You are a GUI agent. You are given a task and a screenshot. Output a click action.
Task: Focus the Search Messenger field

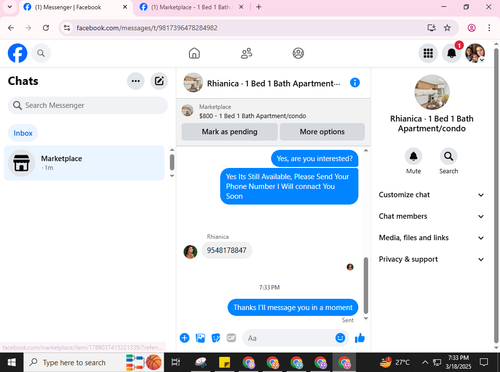[x=88, y=105]
